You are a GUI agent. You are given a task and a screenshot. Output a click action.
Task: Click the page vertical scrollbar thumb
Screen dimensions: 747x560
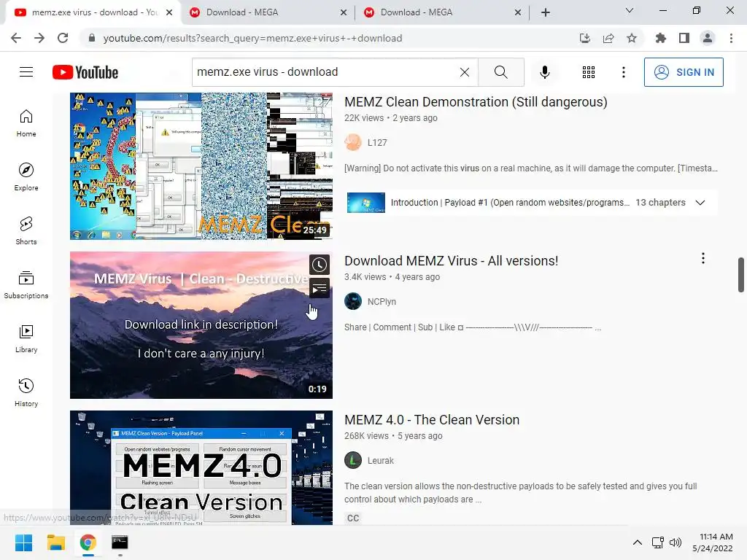[x=740, y=275]
